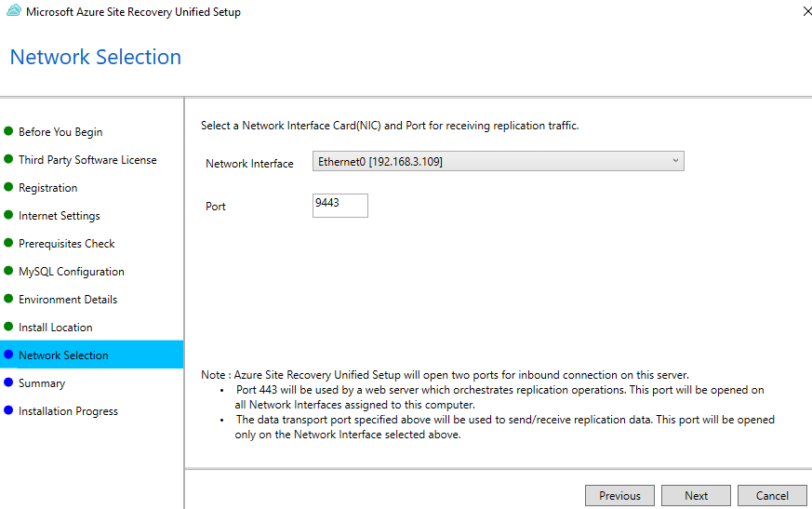The height and width of the screenshot is (509, 812).
Task: Click the Port input field
Action: (340, 206)
